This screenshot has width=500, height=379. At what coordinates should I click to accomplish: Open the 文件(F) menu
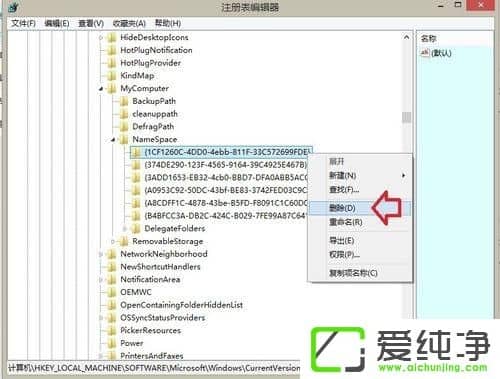click(24, 23)
